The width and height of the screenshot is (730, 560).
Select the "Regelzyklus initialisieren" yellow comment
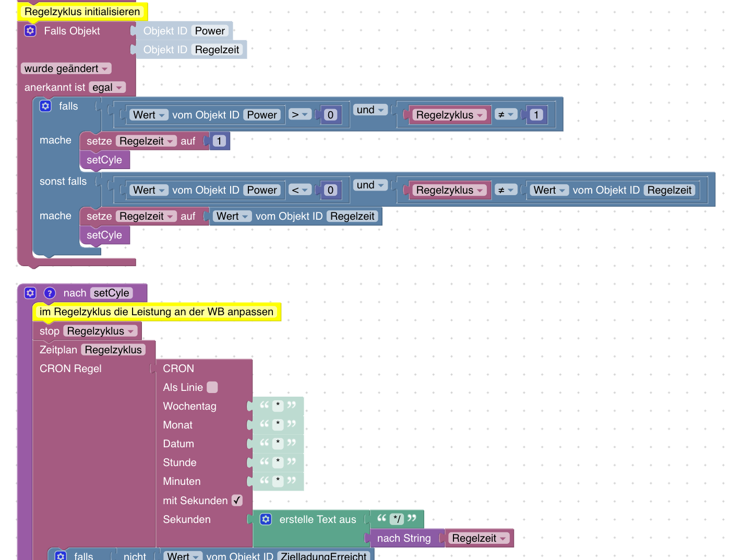click(x=82, y=11)
